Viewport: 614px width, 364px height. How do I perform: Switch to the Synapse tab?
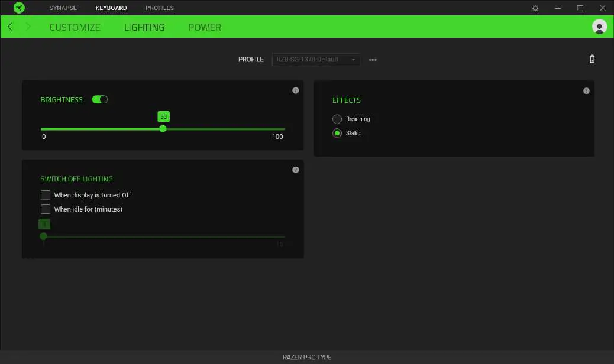pyautogui.click(x=63, y=8)
